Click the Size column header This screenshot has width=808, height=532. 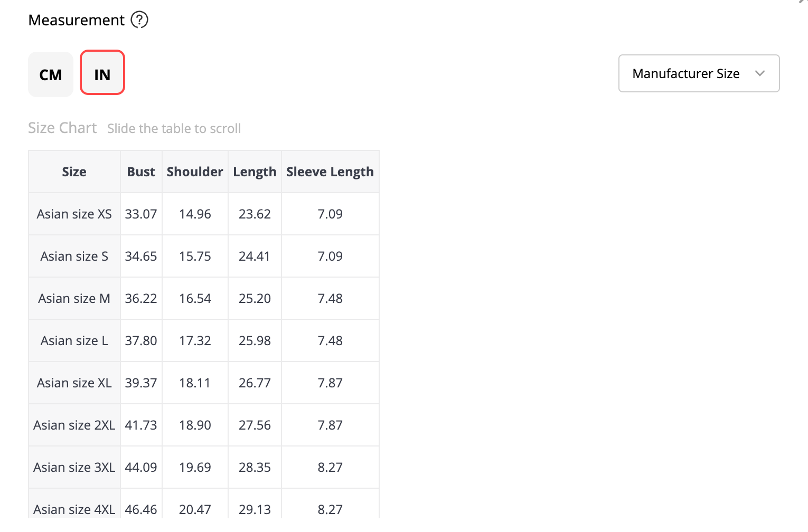pos(74,172)
